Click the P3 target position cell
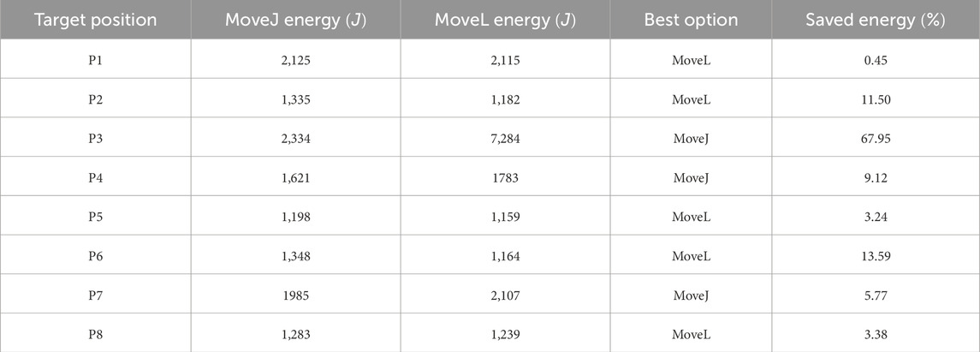 click(x=95, y=138)
